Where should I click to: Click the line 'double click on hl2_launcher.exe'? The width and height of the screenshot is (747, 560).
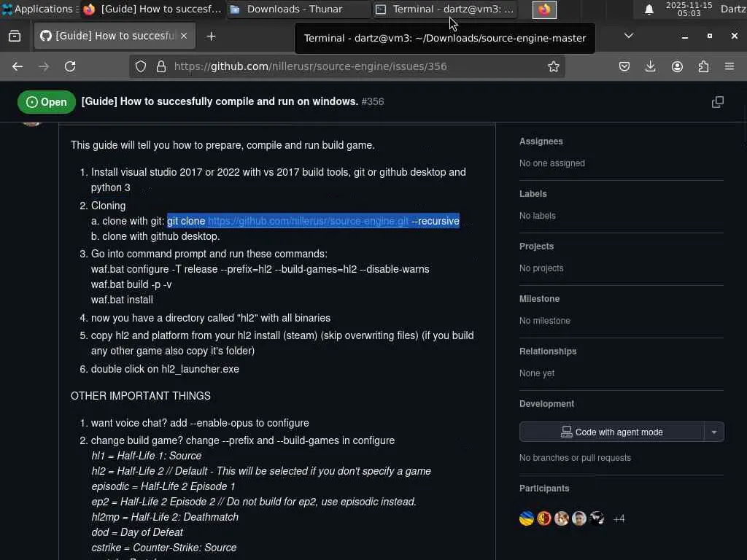(165, 369)
